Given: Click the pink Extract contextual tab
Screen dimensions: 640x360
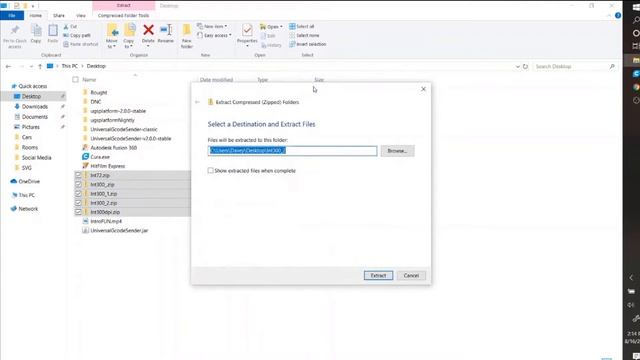Looking at the screenshot, I should tap(124, 6).
